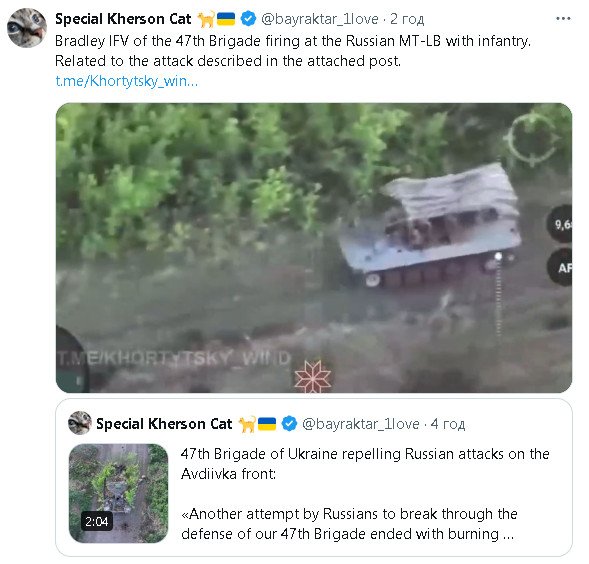Open the three-dots more options menu
The height and width of the screenshot is (564, 589).
pos(563,18)
